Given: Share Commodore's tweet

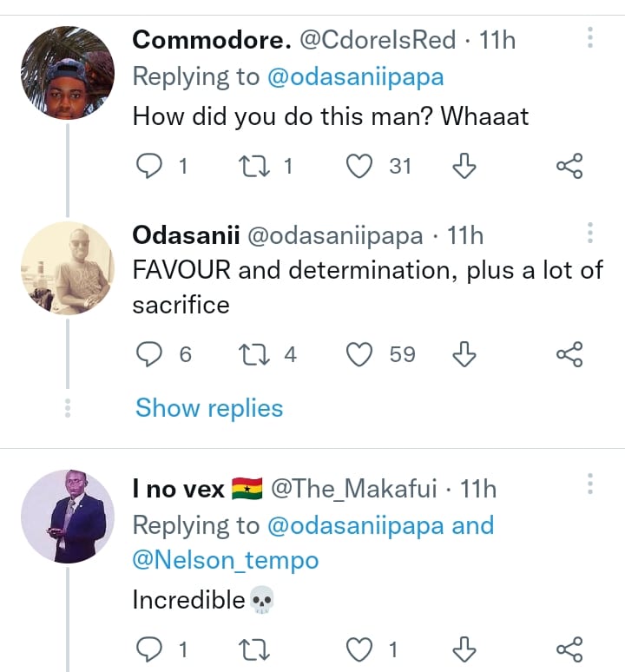Looking at the screenshot, I should (569, 166).
